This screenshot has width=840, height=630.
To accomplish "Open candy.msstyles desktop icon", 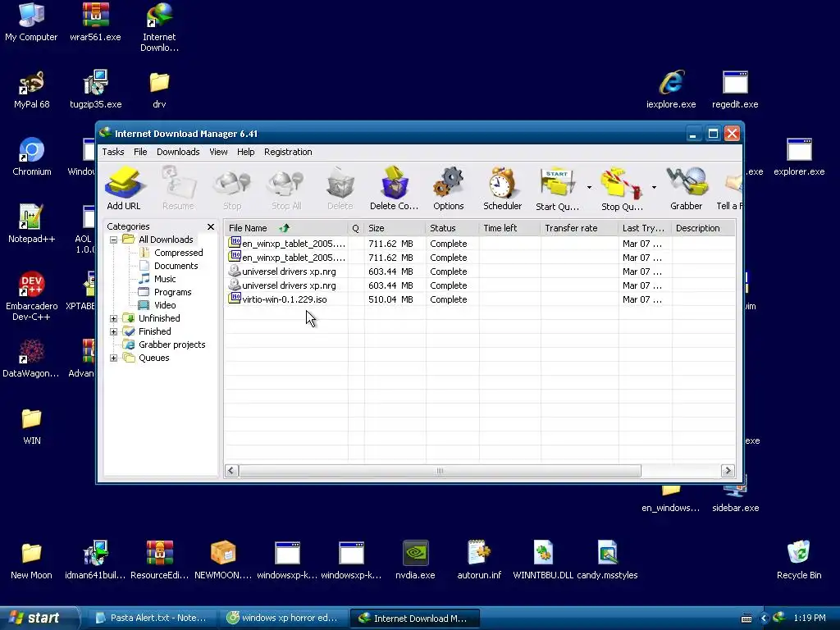I will [607, 560].
